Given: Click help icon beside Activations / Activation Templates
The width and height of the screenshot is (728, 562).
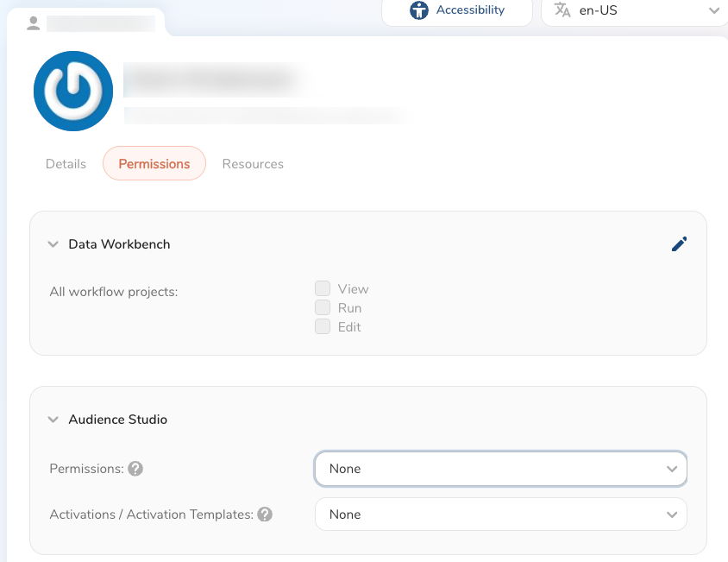Looking at the screenshot, I should coord(265,515).
